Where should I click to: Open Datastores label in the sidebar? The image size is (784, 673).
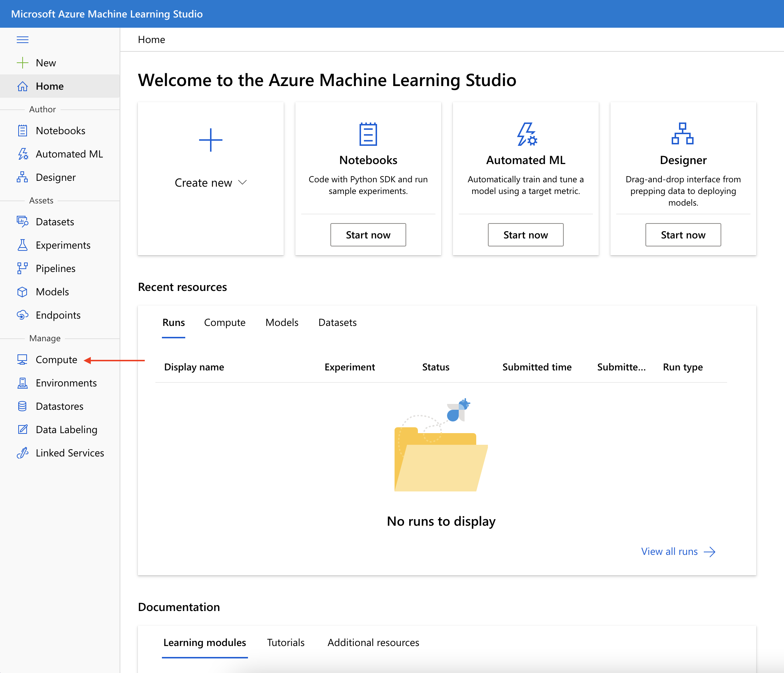(x=60, y=406)
